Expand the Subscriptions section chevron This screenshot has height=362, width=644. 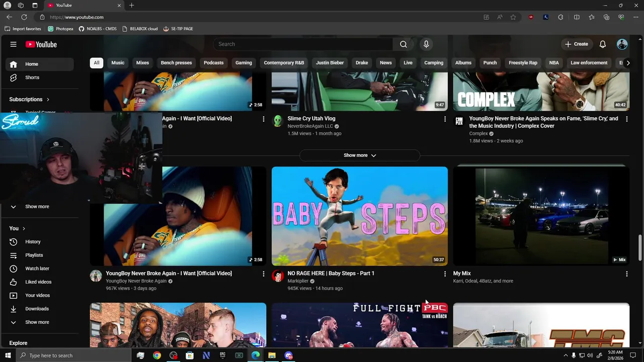(x=48, y=100)
